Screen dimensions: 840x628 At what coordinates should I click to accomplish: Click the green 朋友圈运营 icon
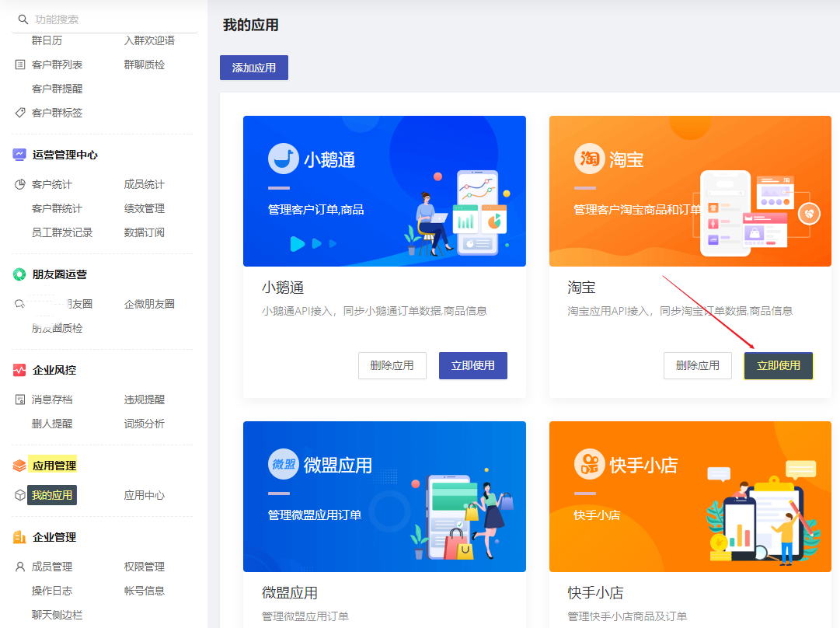[19, 274]
